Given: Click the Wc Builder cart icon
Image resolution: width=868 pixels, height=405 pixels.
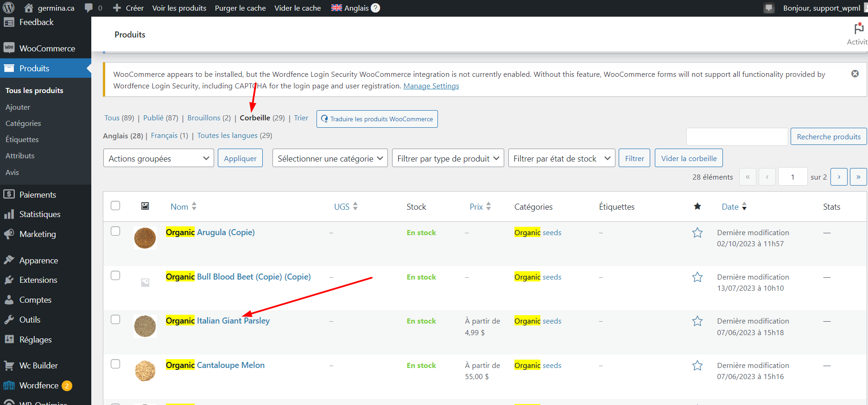Looking at the screenshot, I should coord(9,365).
